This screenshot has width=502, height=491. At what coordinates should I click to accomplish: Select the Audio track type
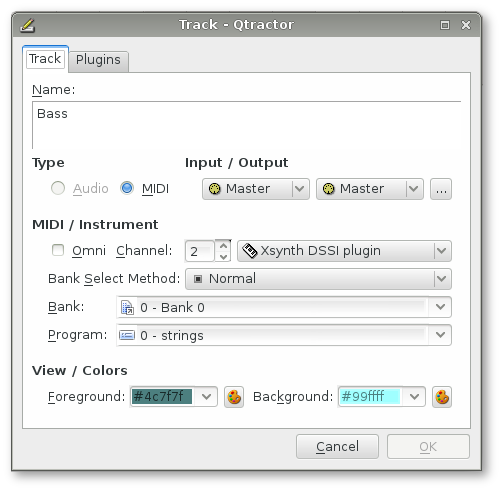pos(58,188)
